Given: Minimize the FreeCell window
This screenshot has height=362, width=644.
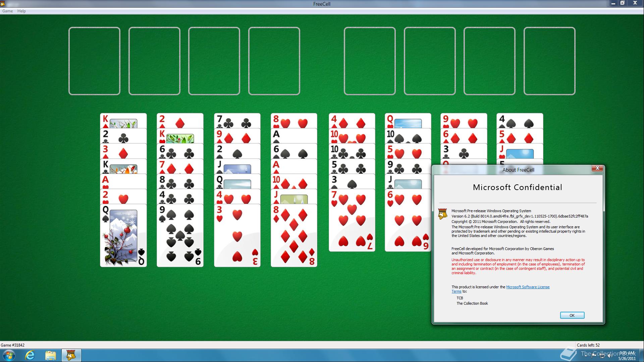Looking at the screenshot, I should point(613,3).
